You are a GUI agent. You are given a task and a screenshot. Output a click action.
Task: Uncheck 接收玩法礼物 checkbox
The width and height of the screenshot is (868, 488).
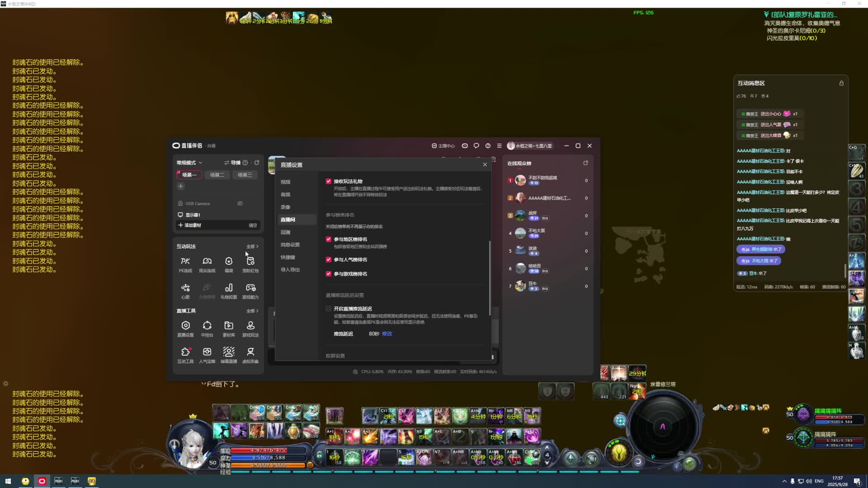tap(329, 181)
